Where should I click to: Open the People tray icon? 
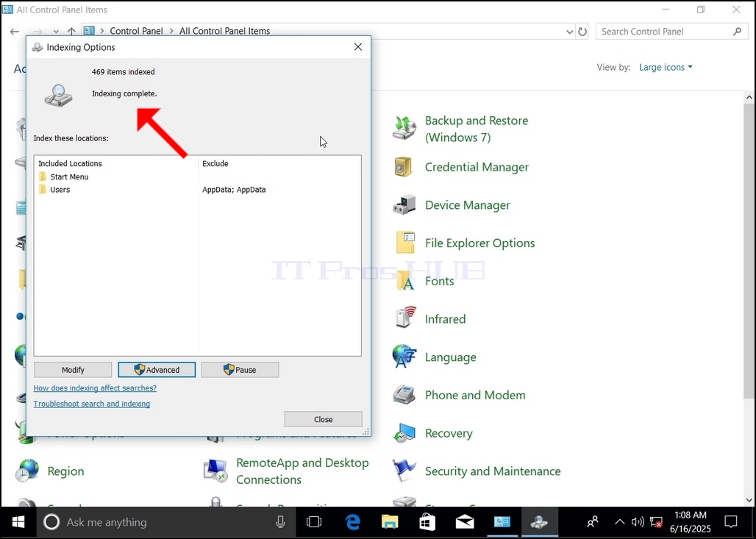pyautogui.click(x=593, y=522)
